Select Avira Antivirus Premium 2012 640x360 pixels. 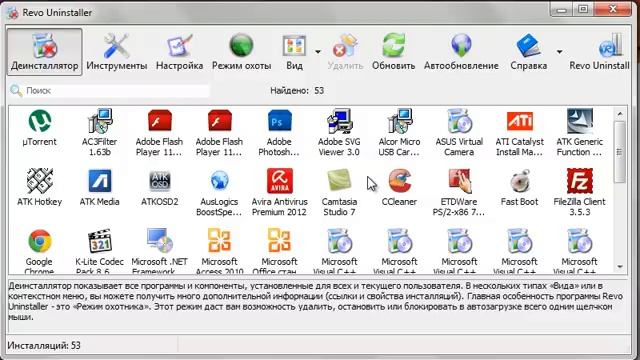(279, 193)
